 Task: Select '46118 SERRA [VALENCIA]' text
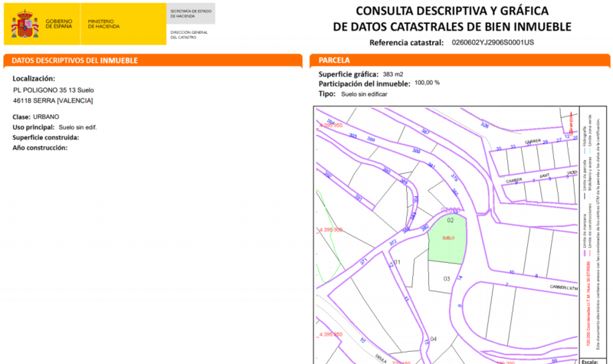tap(53, 100)
